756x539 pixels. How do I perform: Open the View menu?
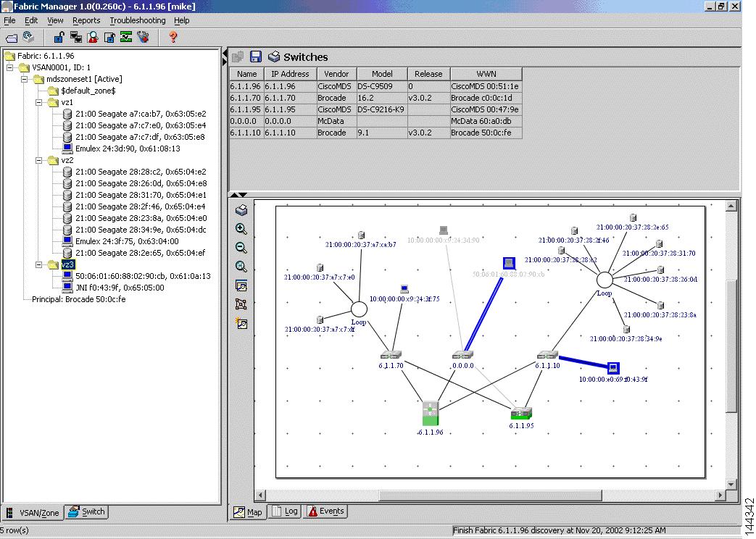55,20
